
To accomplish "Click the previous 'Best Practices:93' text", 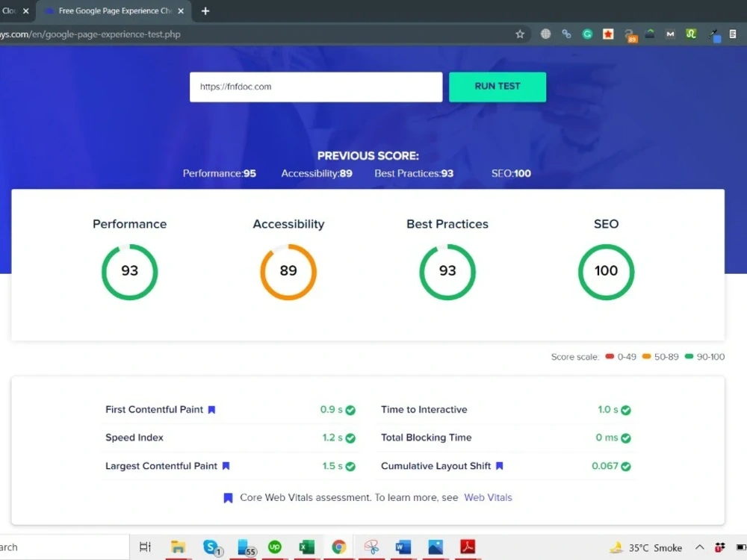I will pyautogui.click(x=414, y=173).
